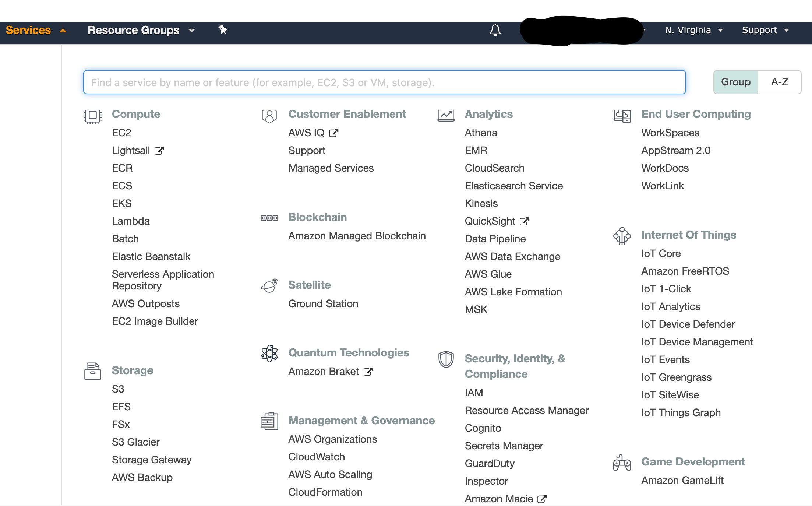The width and height of the screenshot is (812, 506).
Task: Switch to A-Z view
Action: 780,82
